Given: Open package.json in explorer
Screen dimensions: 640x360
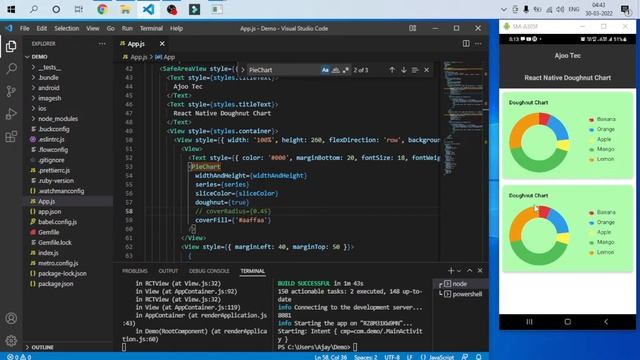Looking at the screenshot, I should click(x=56, y=284).
